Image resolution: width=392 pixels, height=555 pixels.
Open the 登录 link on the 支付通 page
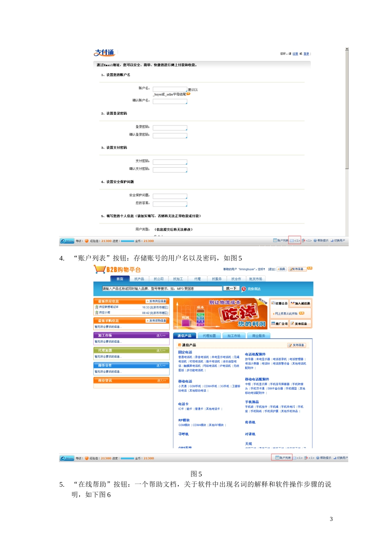(306, 54)
